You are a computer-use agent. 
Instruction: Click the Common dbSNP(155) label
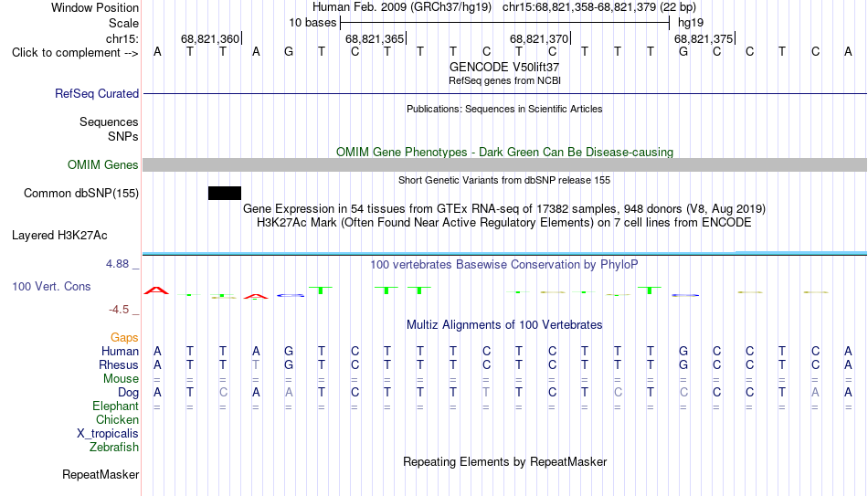81,194
